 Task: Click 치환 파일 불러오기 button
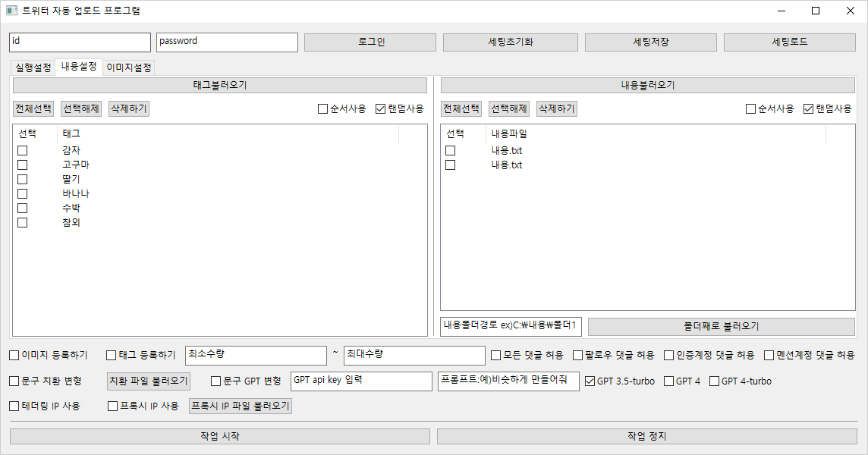149,381
